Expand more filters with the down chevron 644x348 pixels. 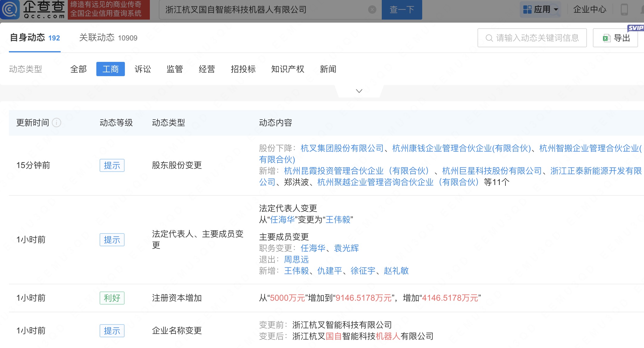click(x=359, y=91)
